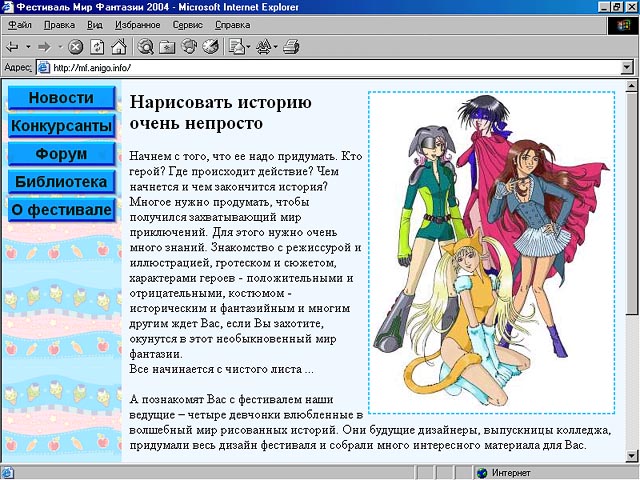Click the vertical scrollbar down arrow

[631, 456]
